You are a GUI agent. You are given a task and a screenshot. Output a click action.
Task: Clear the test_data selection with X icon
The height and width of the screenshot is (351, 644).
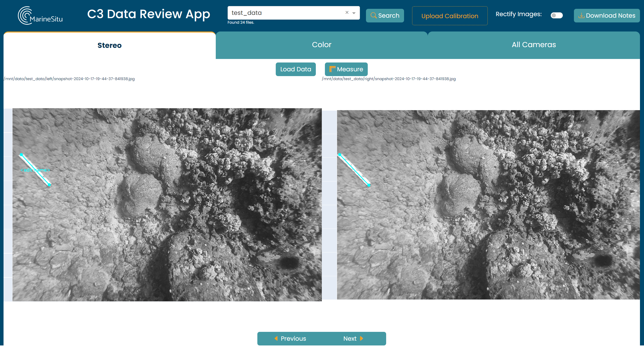[347, 13]
